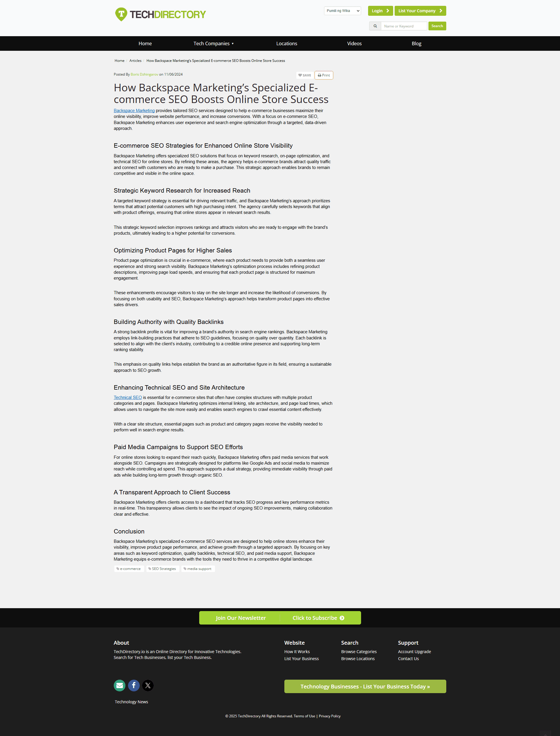
Task: Click the List Your Company dropdown button
Action: tap(419, 11)
